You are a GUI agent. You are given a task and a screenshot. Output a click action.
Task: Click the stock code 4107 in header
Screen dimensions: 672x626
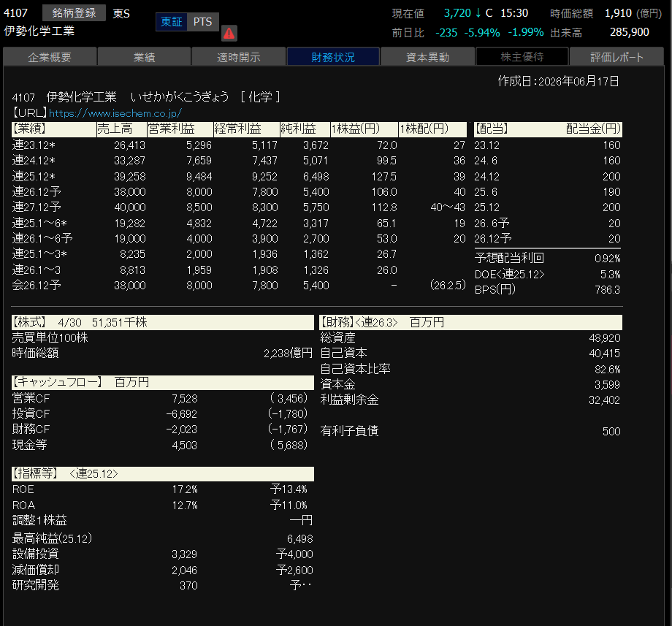pos(15,13)
